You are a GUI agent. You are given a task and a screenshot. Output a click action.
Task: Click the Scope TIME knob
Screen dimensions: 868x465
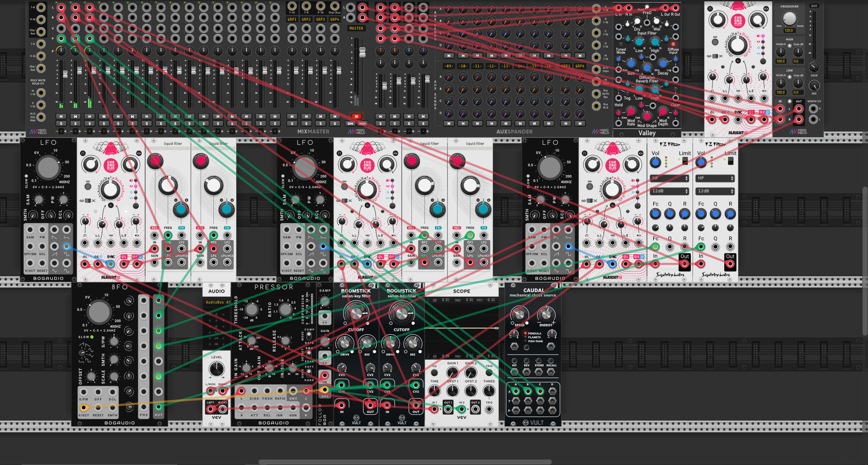pyautogui.click(x=434, y=390)
